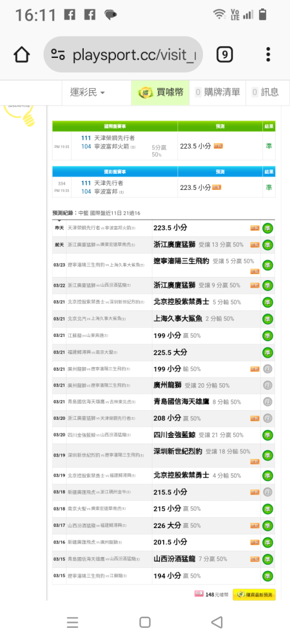Tap the Android recent apps button
290x644 pixels.
tap(72, 622)
